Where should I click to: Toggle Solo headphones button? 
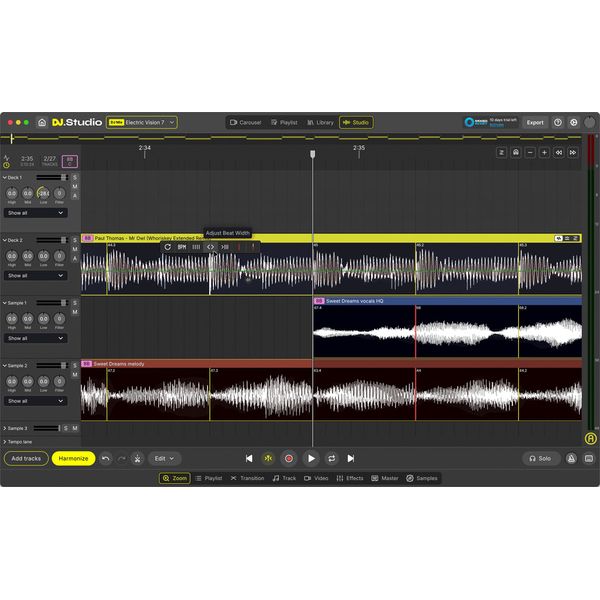point(541,458)
